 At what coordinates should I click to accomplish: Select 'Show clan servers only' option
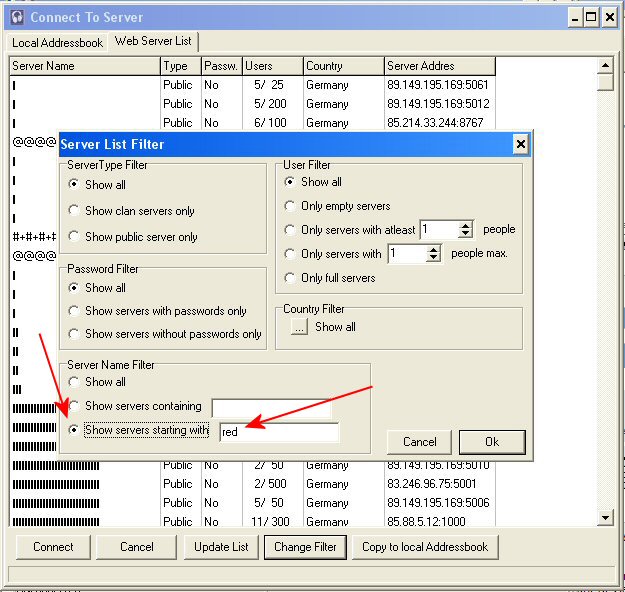[75, 211]
